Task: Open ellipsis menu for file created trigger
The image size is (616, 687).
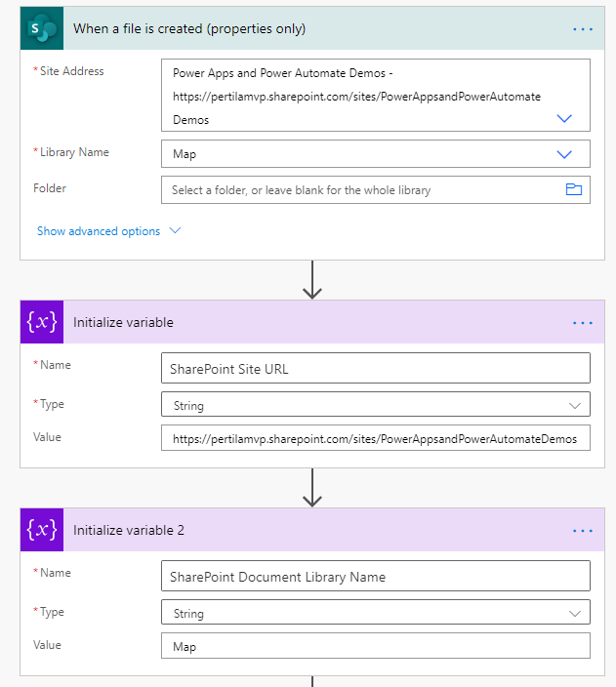Action: pos(583,29)
